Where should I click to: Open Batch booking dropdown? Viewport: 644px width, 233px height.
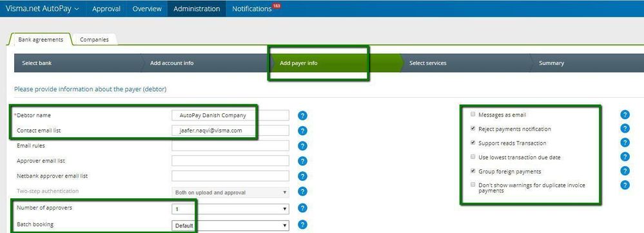coord(230,226)
